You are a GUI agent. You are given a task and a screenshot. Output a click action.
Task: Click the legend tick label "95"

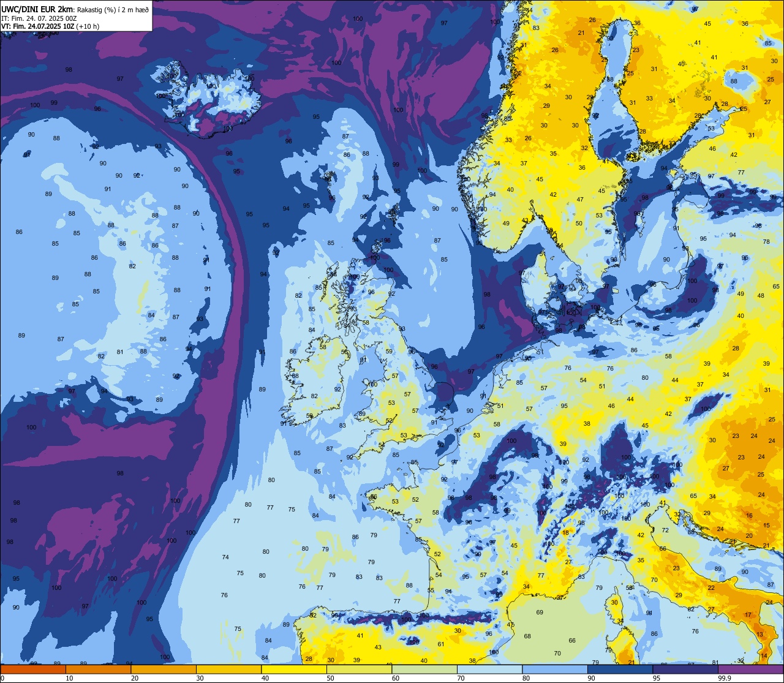(657, 678)
